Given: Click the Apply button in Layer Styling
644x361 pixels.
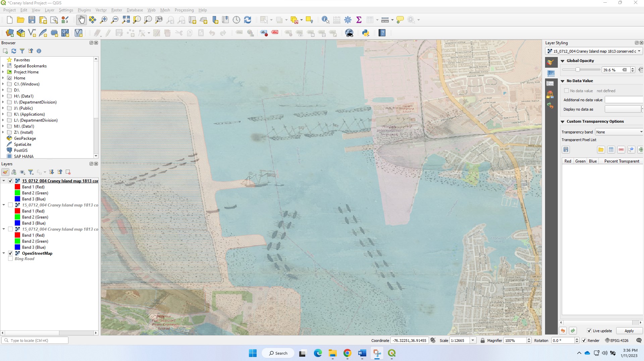Looking at the screenshot, I should click(629, 331).
